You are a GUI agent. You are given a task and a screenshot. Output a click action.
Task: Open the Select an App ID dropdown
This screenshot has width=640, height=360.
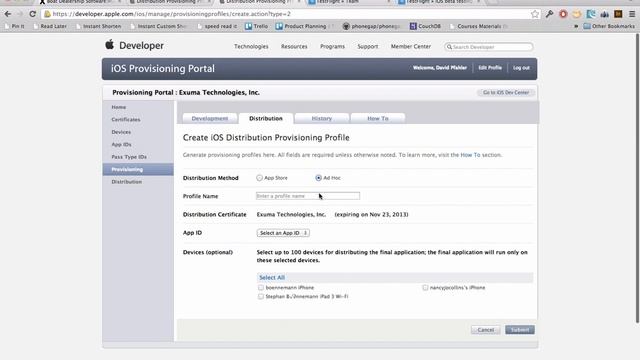click(283, 233)
